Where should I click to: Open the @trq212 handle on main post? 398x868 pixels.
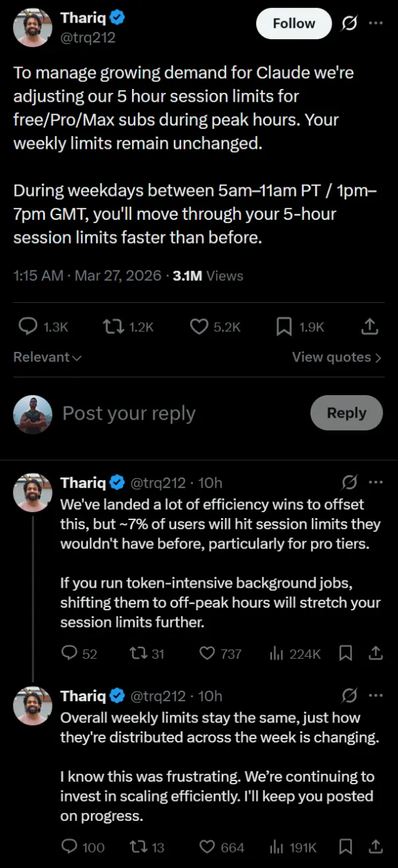pos(88,38)
